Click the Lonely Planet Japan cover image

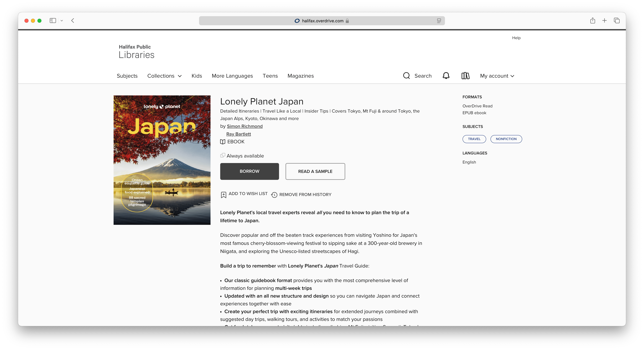[162, 160]
